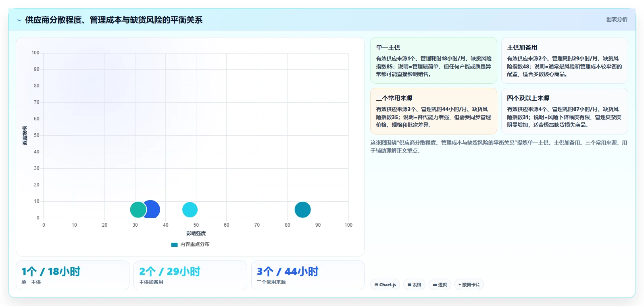
Task: Click the x-axis tick label 60
Action: pyautogui.click(x=226, y=225)
